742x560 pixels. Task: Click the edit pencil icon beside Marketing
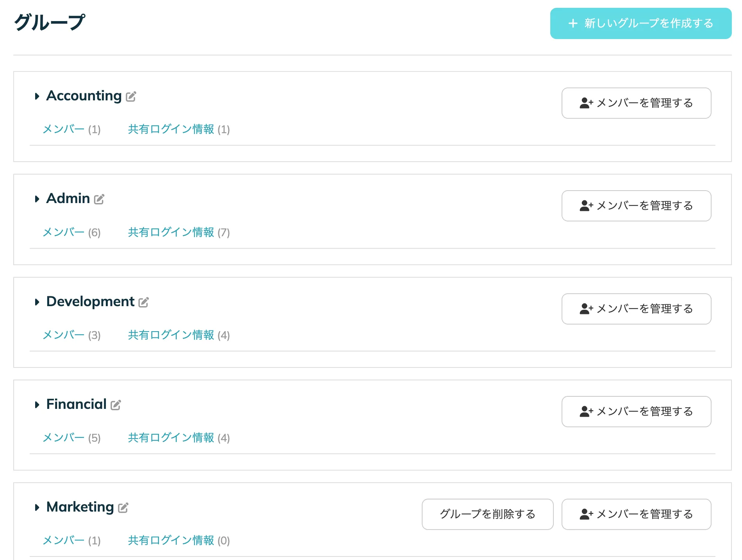(123, 508)
